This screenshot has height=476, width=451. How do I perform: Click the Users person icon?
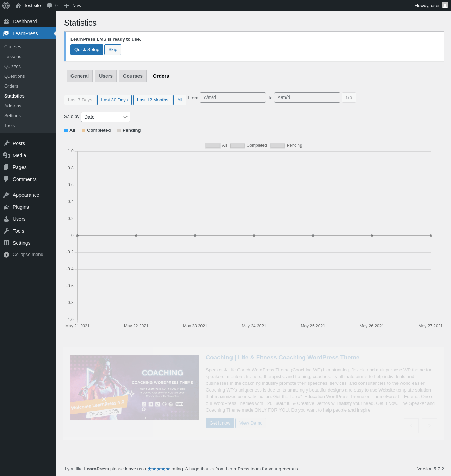tap(6, 219)
